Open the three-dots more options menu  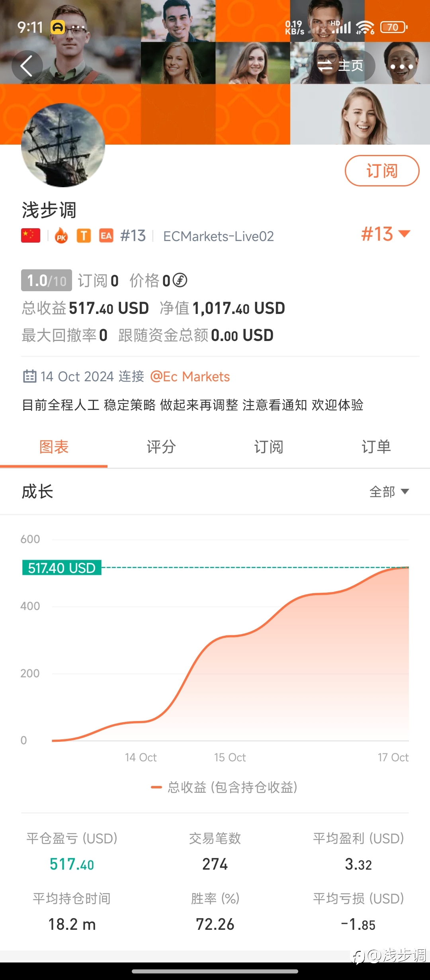click(x=401, y=66)
